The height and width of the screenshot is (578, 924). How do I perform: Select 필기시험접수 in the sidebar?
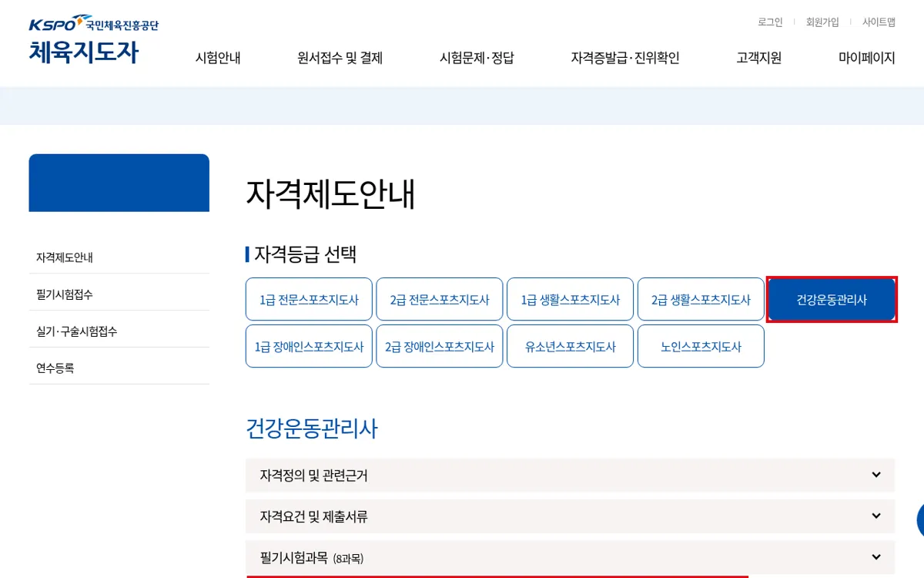119,294
